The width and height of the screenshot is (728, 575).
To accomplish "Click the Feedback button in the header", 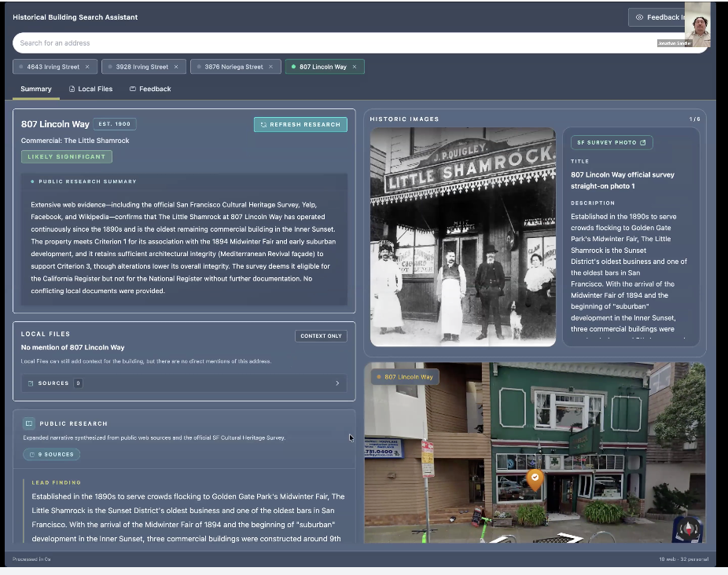I will pos(657,17).
